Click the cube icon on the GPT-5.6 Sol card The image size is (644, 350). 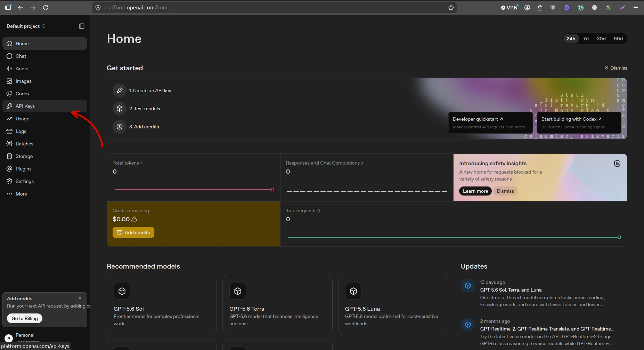(x=122, y=291)
